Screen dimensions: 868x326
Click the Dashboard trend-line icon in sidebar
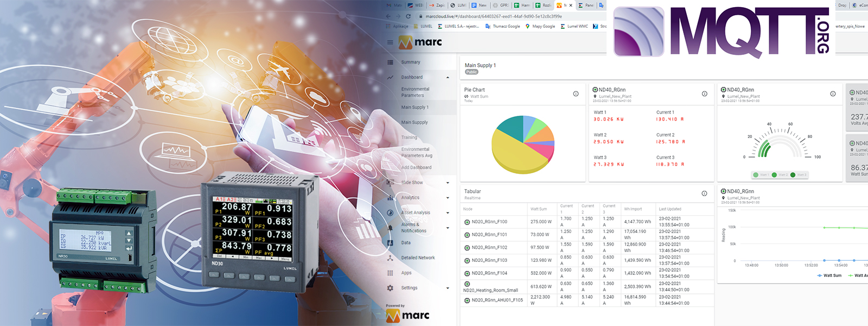[x=390, y=77]
